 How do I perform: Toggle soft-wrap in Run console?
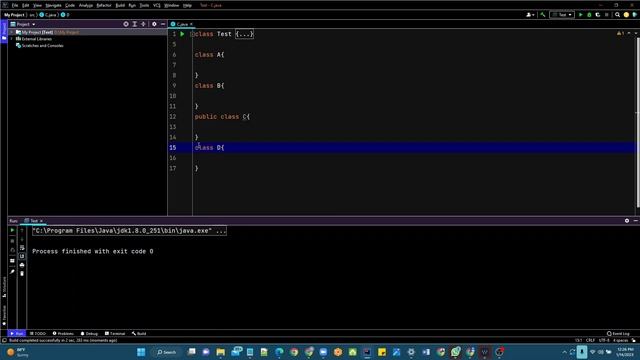22,248
